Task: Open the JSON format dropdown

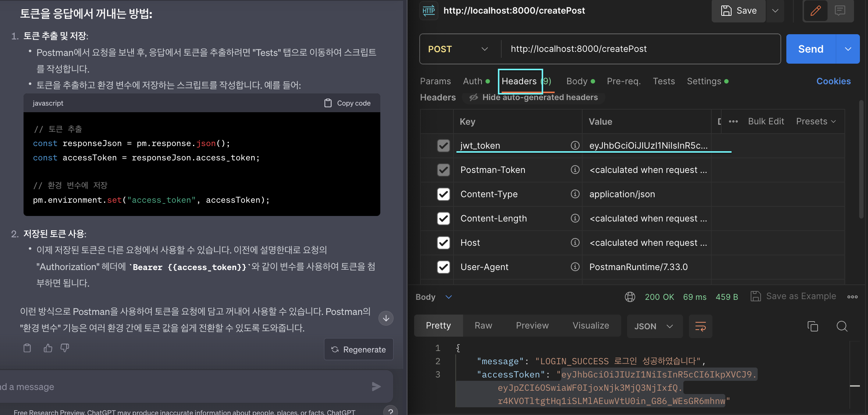Action: [654, 326]
